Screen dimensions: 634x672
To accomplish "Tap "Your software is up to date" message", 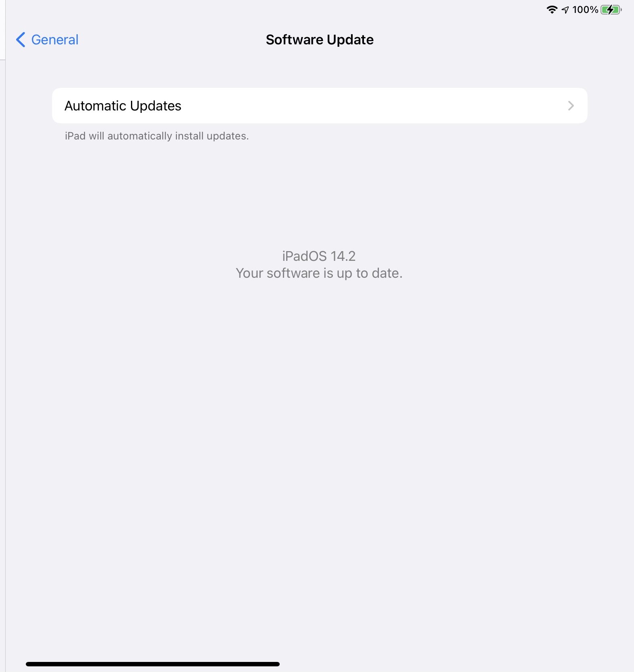I will coord(319,273).
